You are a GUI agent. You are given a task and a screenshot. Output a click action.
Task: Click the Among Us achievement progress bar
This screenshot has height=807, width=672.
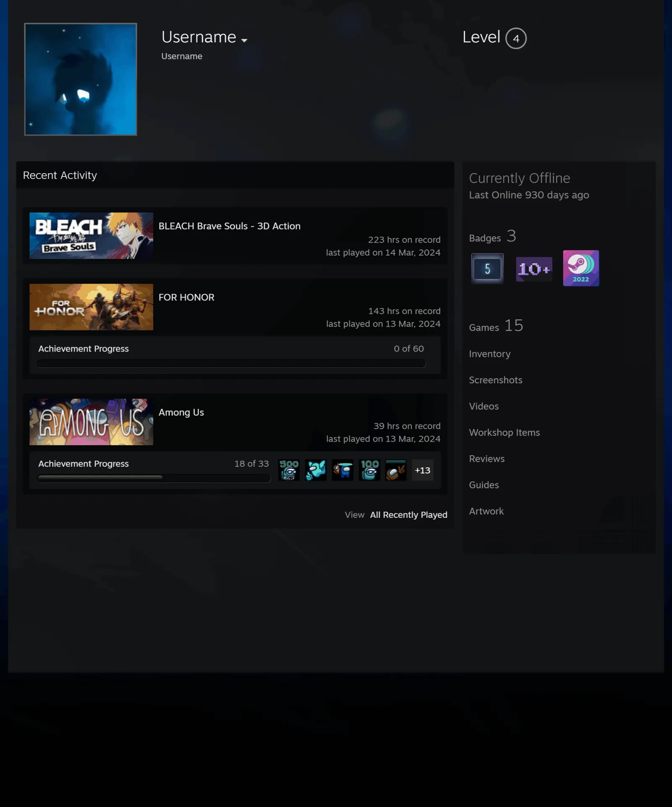(154, 478)
